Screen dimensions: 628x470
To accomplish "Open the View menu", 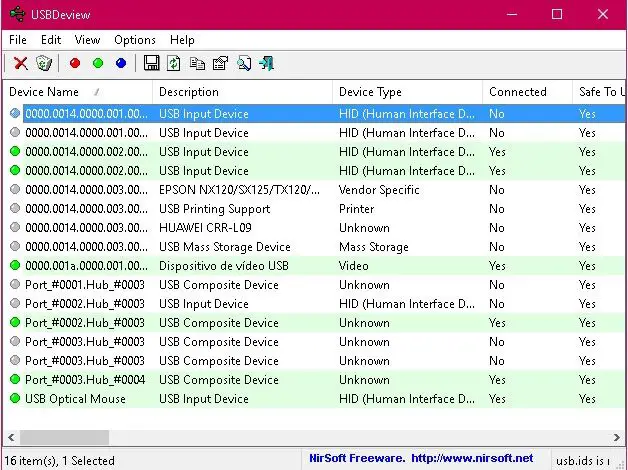I will (x=87, y=40).
